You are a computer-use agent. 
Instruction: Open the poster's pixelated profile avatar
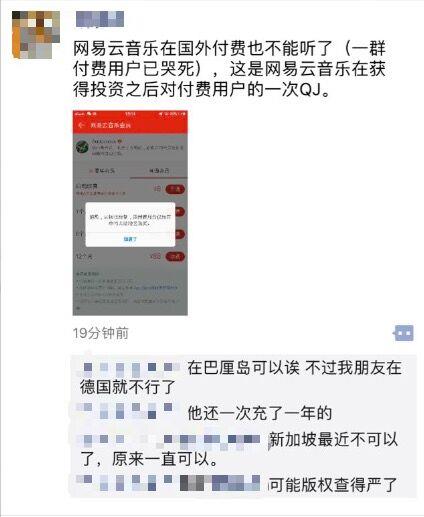(36, 35)
